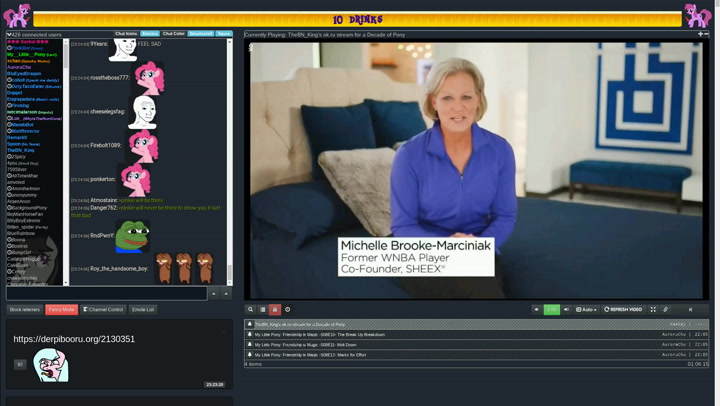Select the Chat Color tab
720x406 pixels.
point(174,34)
